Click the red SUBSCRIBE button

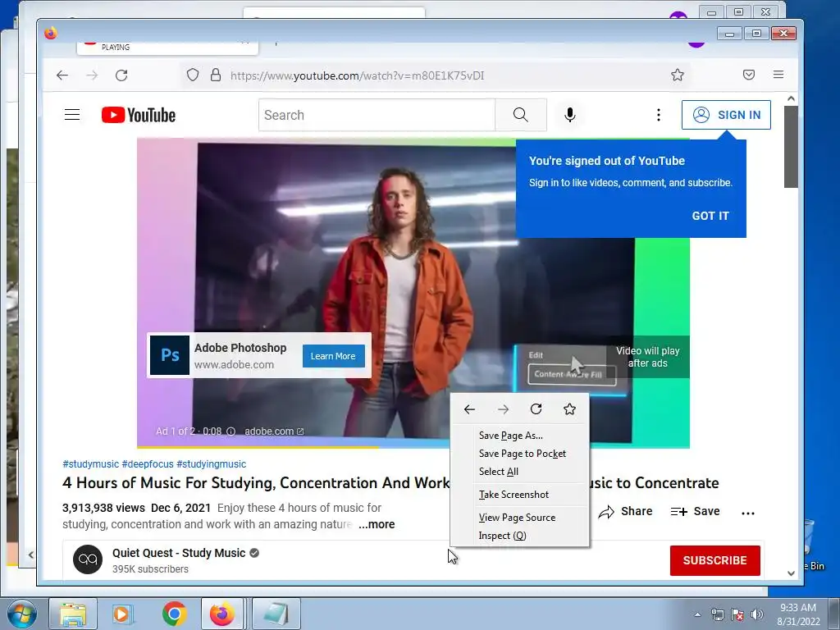714,560
